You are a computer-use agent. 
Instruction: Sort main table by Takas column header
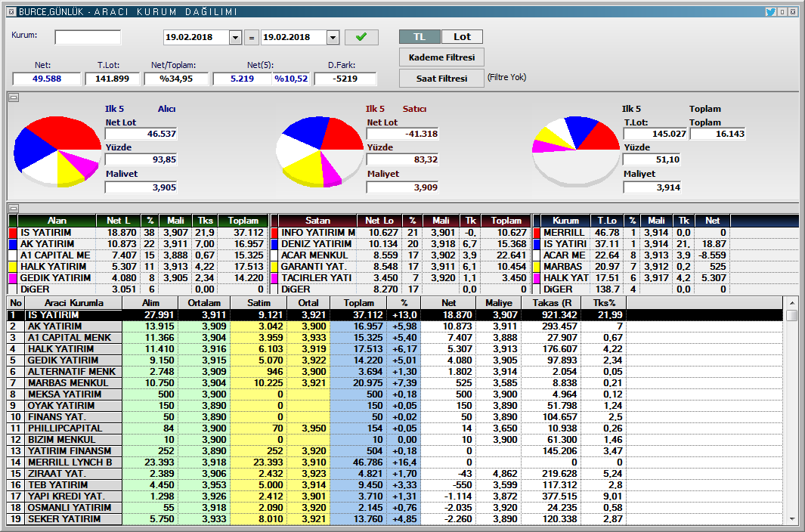click(552, 303)
